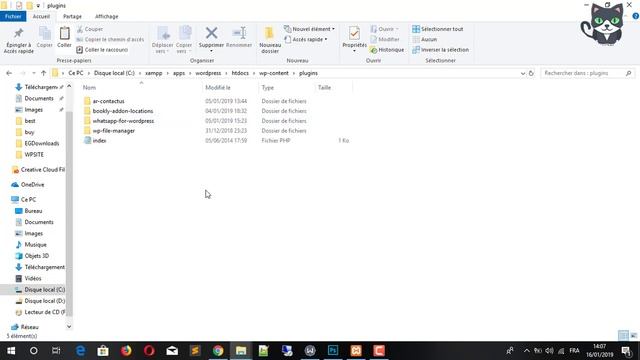
Task: Open Firefox from the taskbar
Action: 126,351
